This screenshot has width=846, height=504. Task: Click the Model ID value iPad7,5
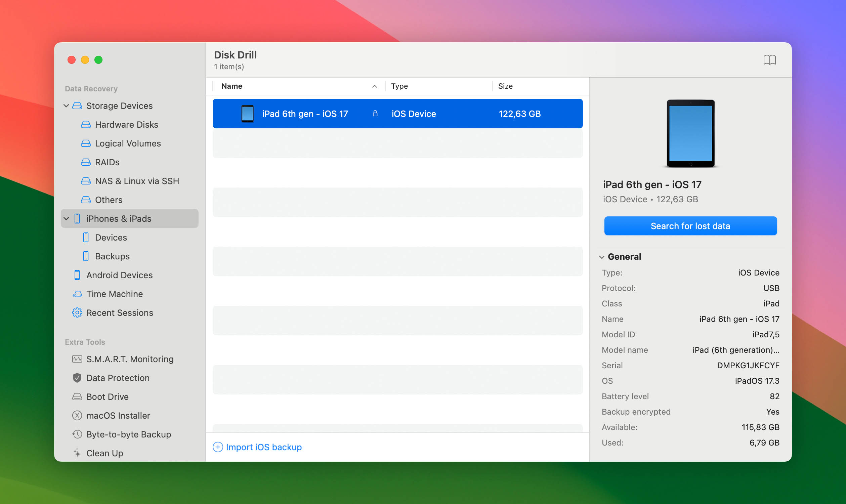(765, 335)
